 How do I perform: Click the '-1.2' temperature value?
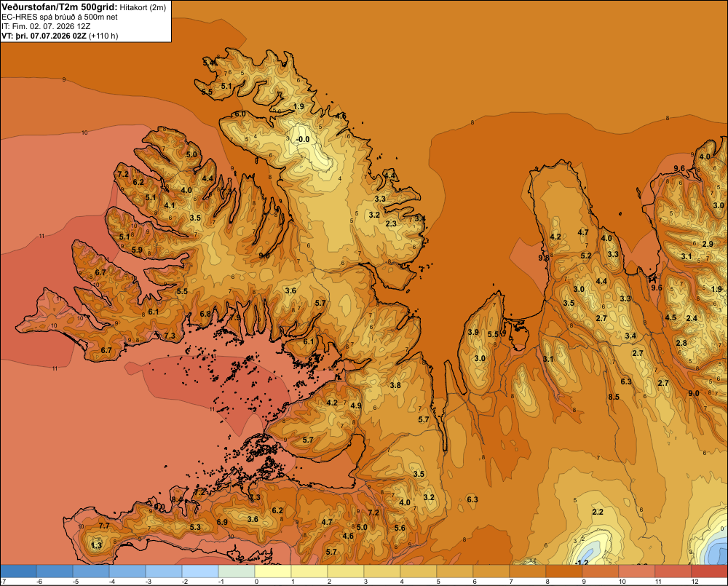(582, 562)
